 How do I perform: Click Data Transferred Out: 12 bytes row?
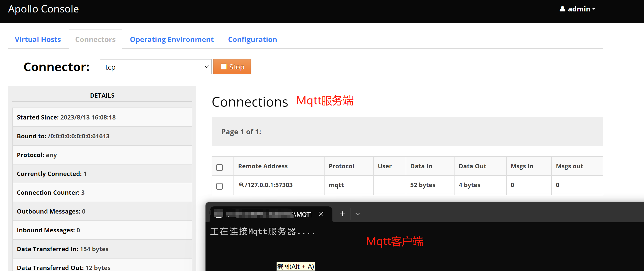tap(102, 265)
